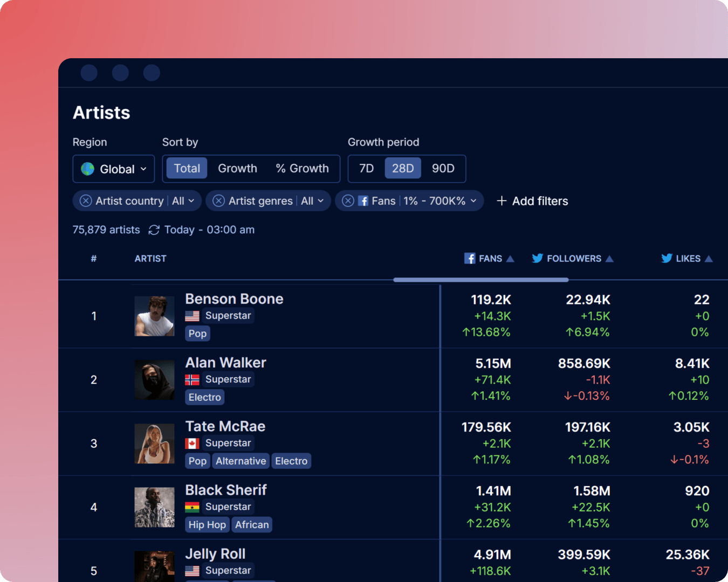Switch growth period to 7D

366,168
